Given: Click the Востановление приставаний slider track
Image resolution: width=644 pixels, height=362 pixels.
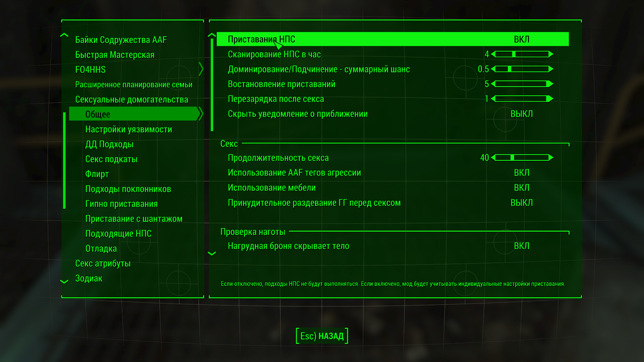Looking at the screenshot, I should tap(521, 84).
